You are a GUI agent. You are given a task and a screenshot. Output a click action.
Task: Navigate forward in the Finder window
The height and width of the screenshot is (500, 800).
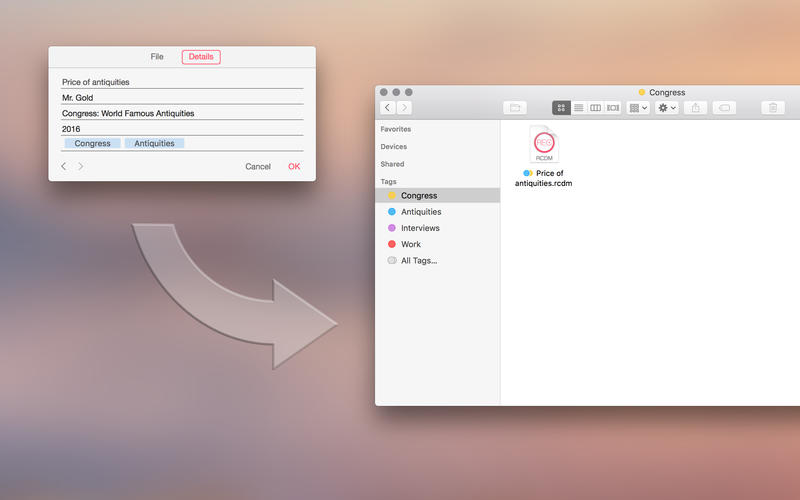[x=404, y=108]
